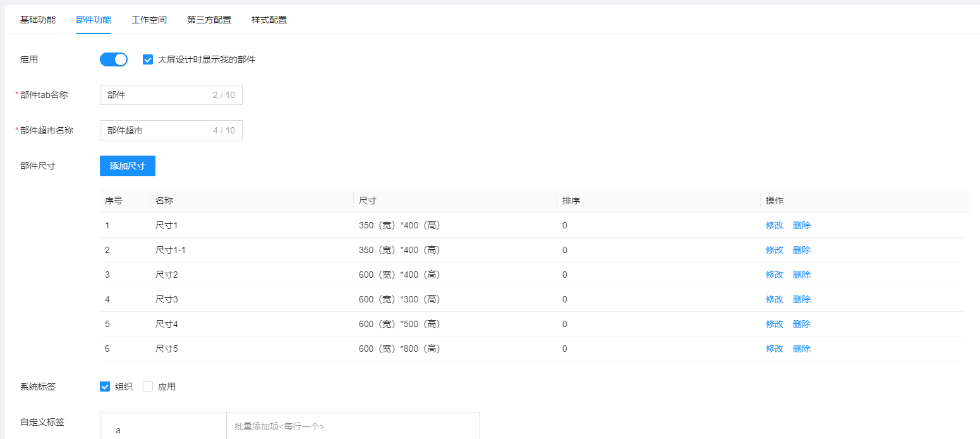Image resolution: width=980 pixels, height=439 pixels.
Task: Select custom tag item 'a'
Action: (x=118, y=430)
